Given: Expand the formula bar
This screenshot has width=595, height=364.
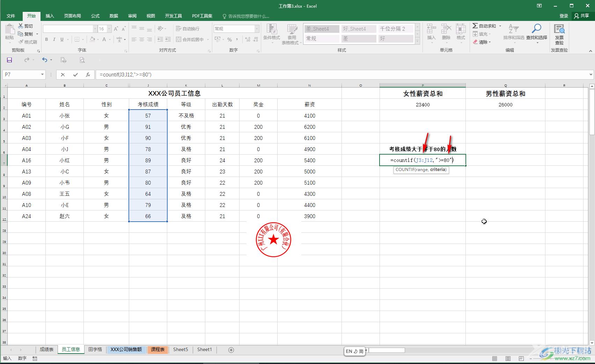Looking at the screenshot, I should (x=591, y=74).
